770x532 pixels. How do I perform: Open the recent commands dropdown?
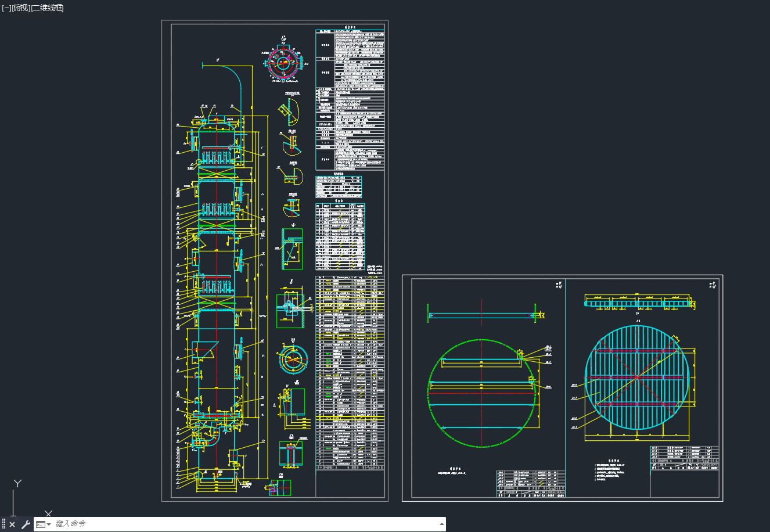pos(44,524)
